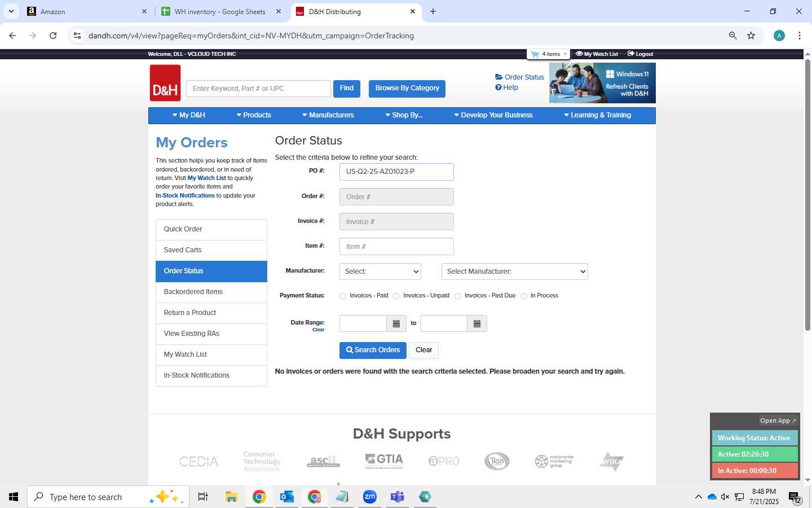The height and width of the screenshot is (508, 812).
Task: Open the end date calendar picker
Action: (x=477, y=323)
